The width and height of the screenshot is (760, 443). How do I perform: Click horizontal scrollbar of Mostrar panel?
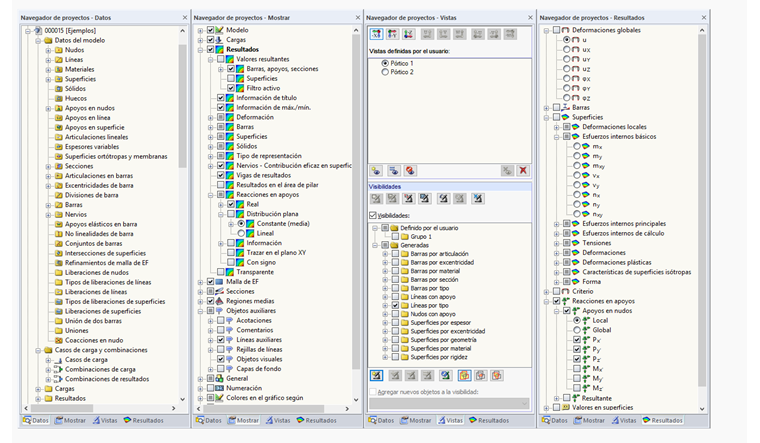[x=263, y=409]
